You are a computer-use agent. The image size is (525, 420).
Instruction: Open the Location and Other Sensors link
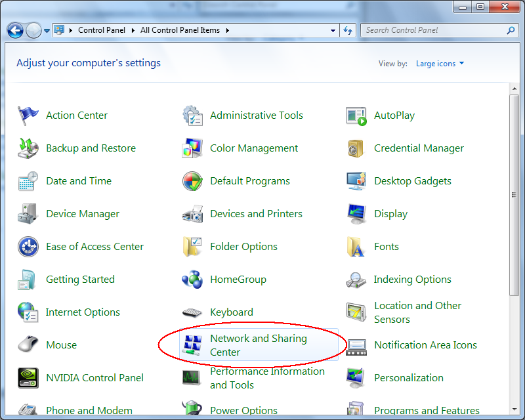pos(417,312)
